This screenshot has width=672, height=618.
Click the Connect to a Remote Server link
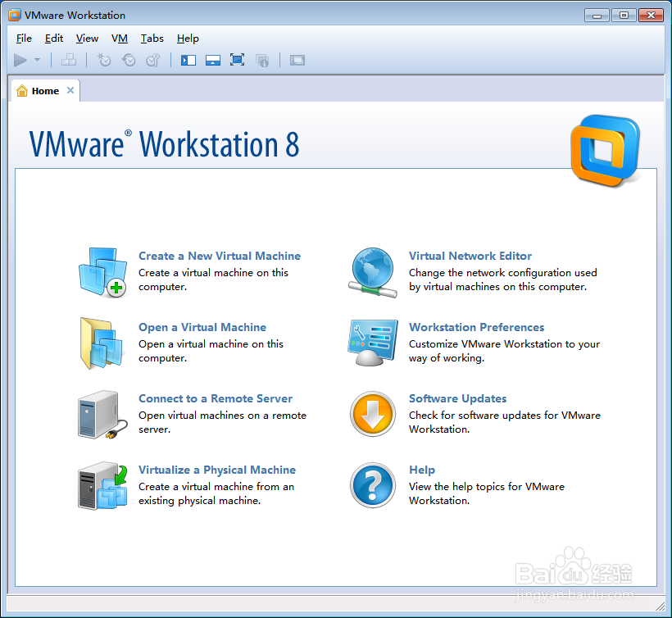click(x=216, y=398)
